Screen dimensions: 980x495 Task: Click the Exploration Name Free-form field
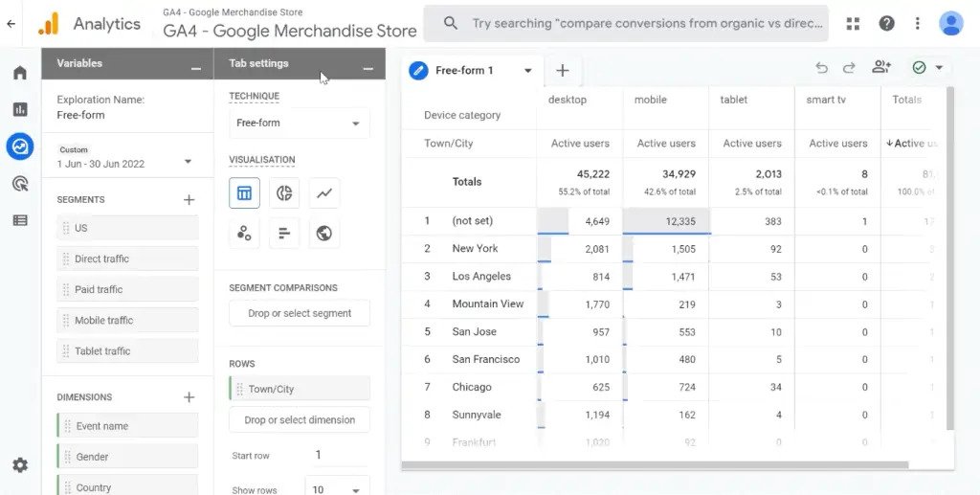pos(80,115)
